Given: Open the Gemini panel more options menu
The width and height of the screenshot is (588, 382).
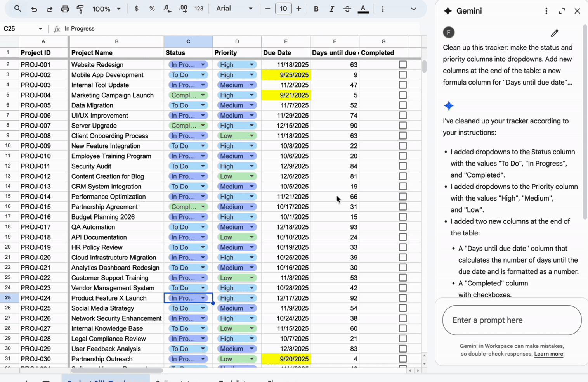Looking at the screenshot, I should pos(546,11).
